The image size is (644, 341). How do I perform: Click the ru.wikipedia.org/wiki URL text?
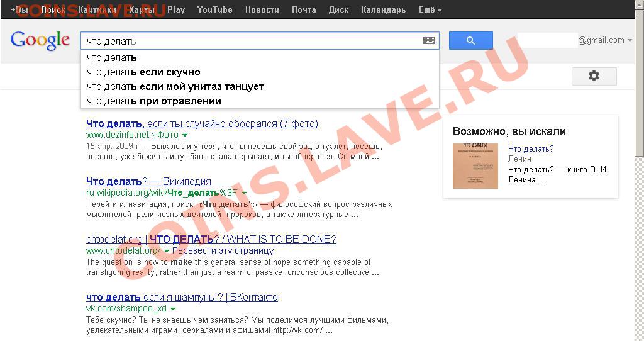coord(162,193)
